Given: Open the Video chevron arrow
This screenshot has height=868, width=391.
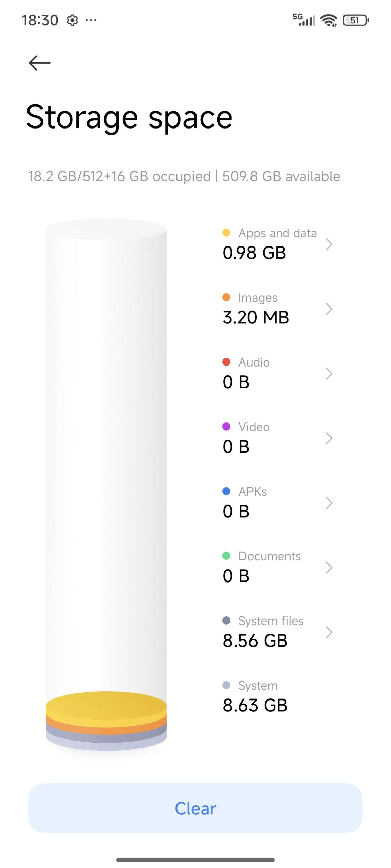Looking at the screenshot, I should tap(328, 438).
